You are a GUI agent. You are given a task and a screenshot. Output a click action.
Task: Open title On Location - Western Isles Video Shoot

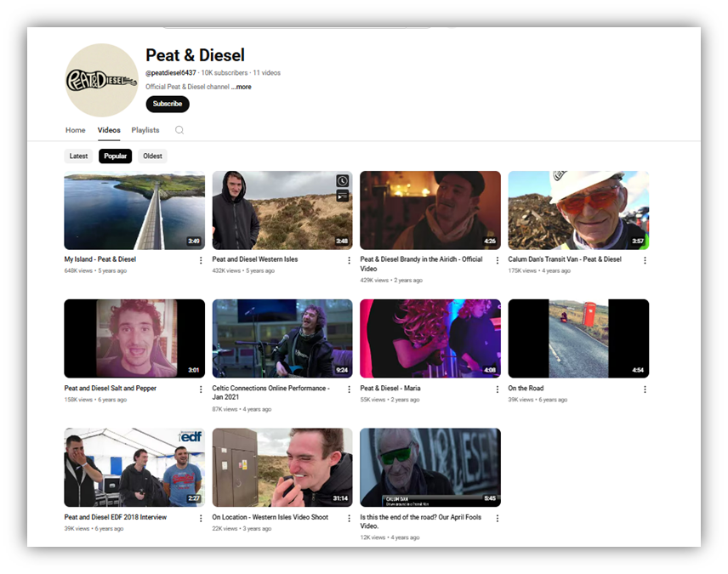[x=270, y=517]
